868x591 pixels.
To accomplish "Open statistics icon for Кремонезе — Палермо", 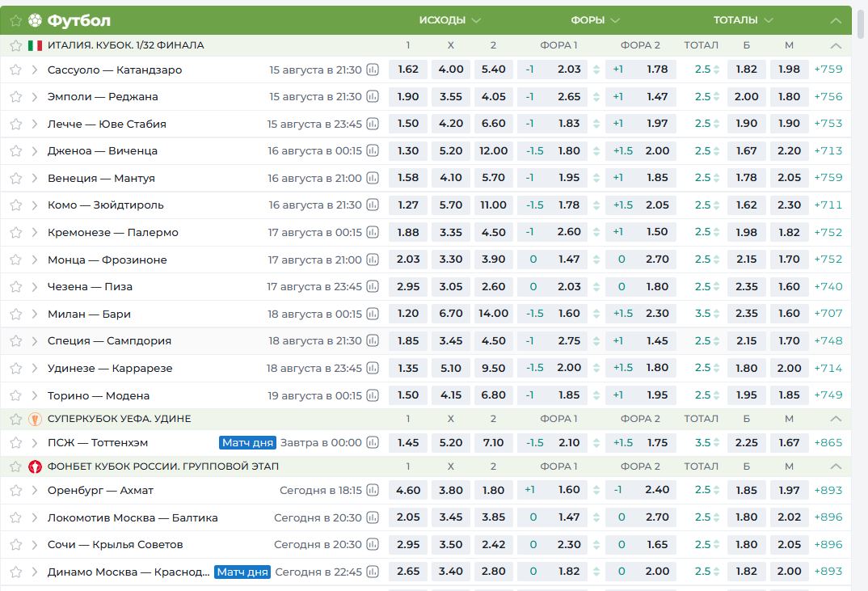I will 373,233.
